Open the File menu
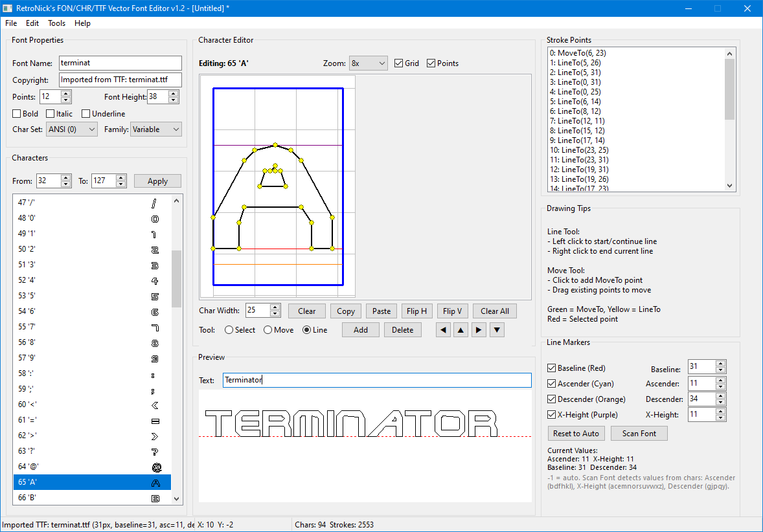This screenshot has width=763, height=532. pos(11,23)
